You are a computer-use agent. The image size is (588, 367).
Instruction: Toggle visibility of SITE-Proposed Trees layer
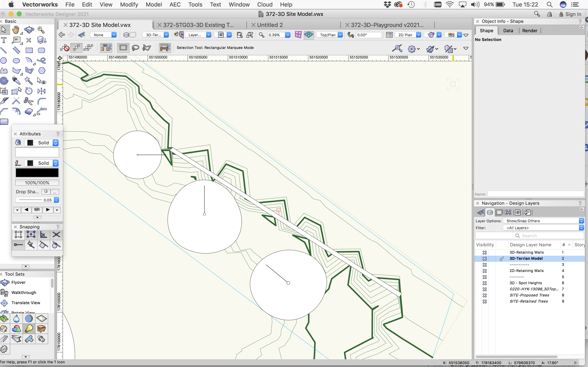pyautogui.click(x=485, y=295)
